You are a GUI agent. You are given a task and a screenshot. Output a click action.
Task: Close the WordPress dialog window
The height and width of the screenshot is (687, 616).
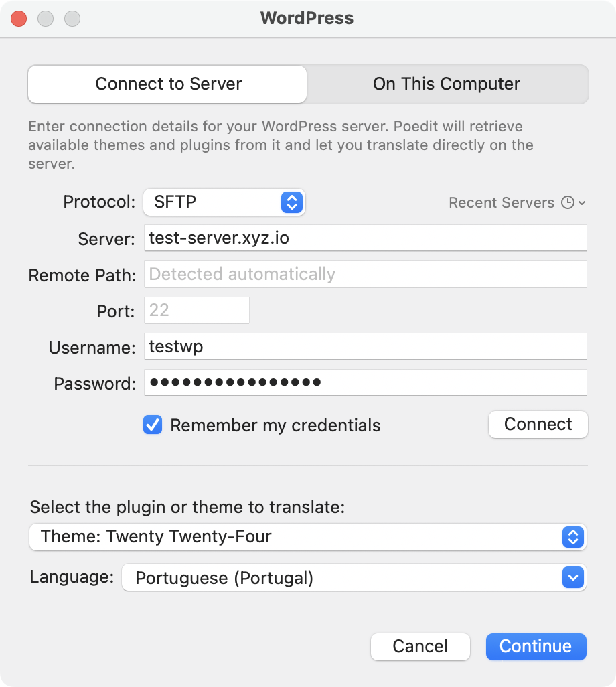[19, 19]
